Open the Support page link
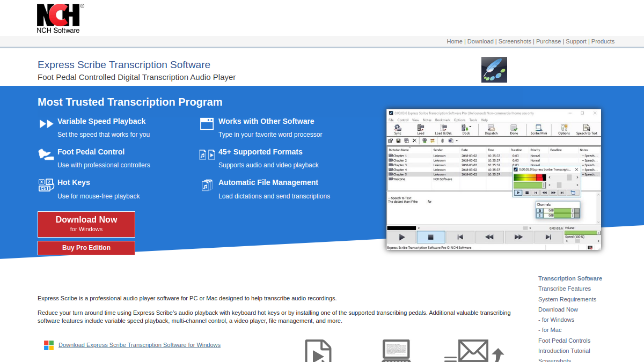 click(576, 41)
